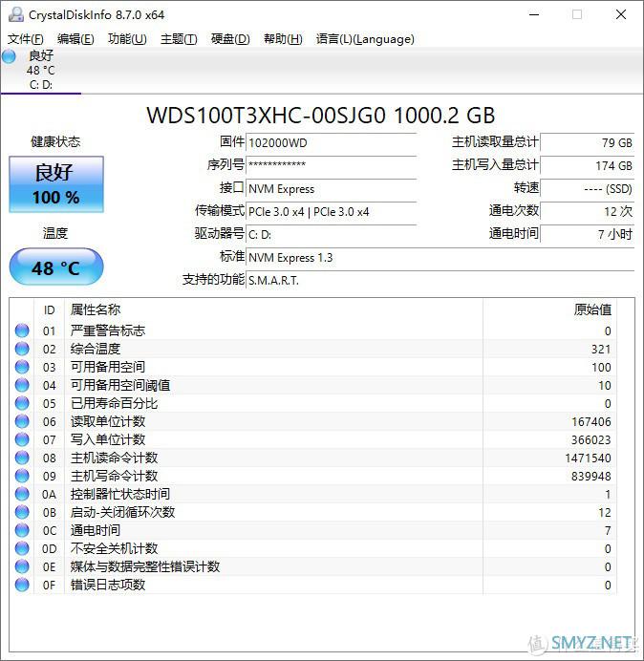
Task: Click the 驱动器号 field next to the label
Action: point(332,234)
